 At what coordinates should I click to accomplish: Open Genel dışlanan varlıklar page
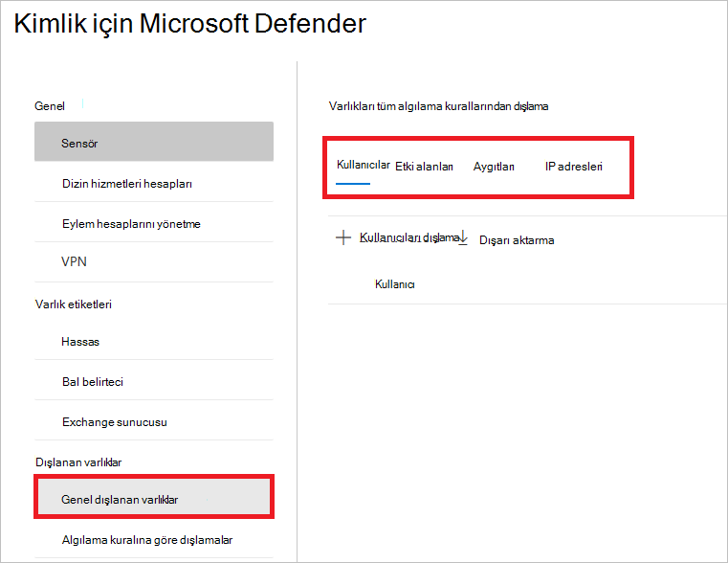click(x=154, y=498)
